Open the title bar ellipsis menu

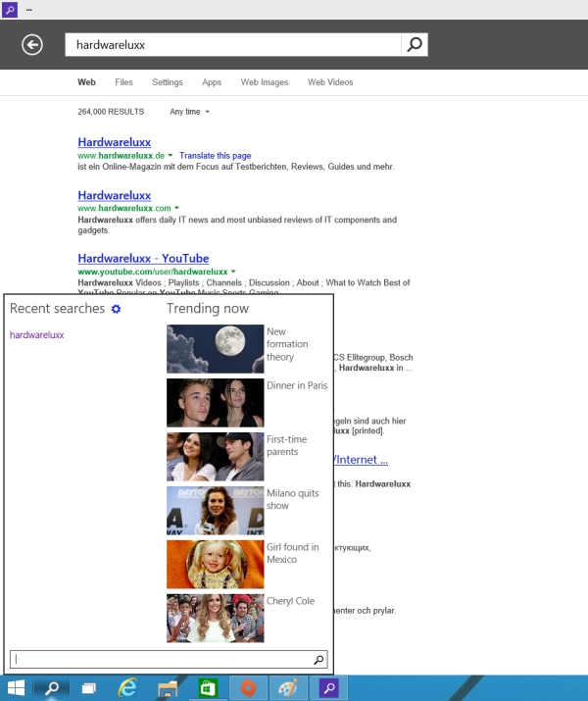click(29, 10)
